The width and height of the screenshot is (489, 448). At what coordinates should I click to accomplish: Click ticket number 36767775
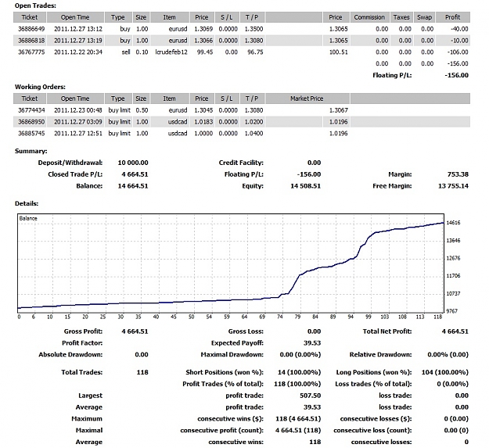(31, 52)
